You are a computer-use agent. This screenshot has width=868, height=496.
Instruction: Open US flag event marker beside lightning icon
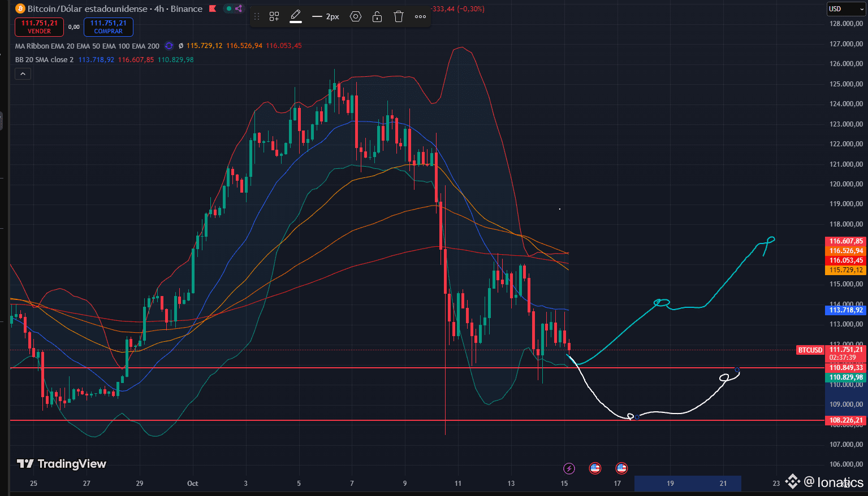(594, 468)
